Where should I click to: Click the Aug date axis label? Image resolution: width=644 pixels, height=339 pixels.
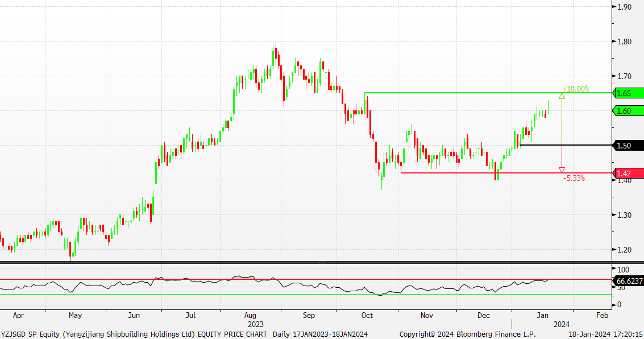click(x=250, y=316)
